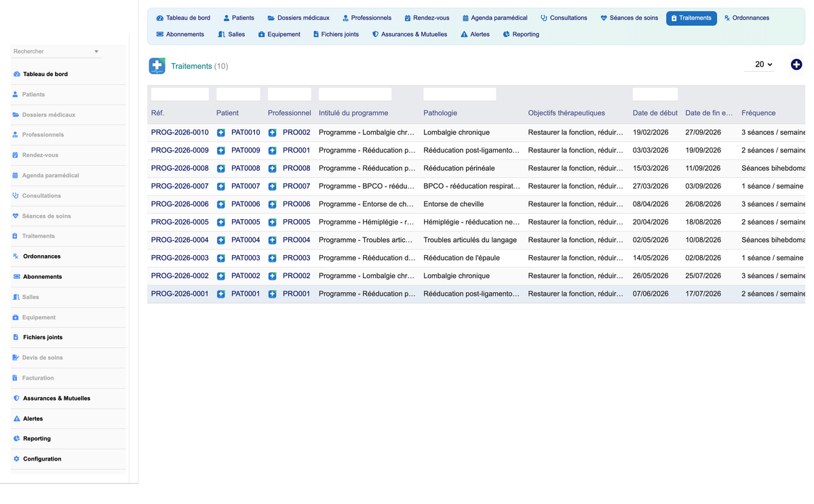Open patient PAT0004 link

point(246,239)
